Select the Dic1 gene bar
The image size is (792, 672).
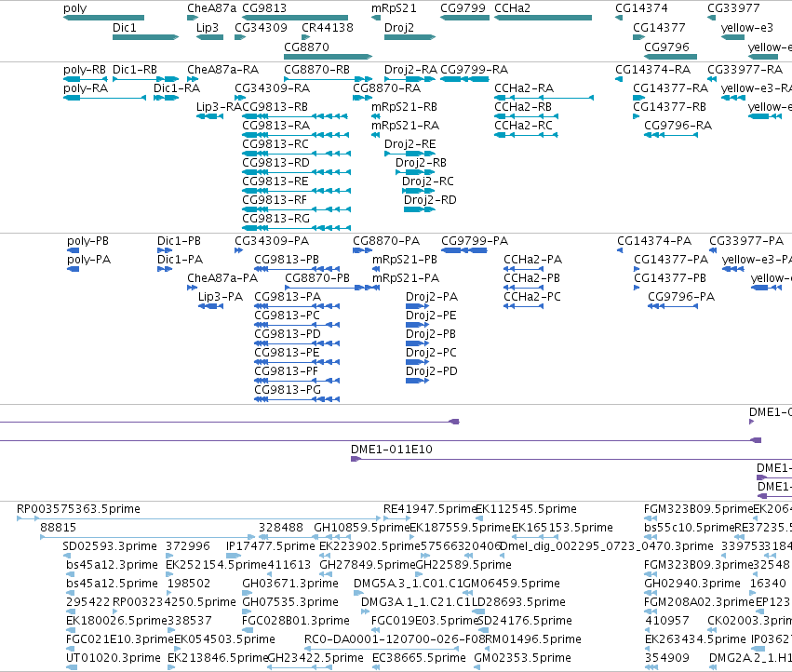click(x=145, y=37)
